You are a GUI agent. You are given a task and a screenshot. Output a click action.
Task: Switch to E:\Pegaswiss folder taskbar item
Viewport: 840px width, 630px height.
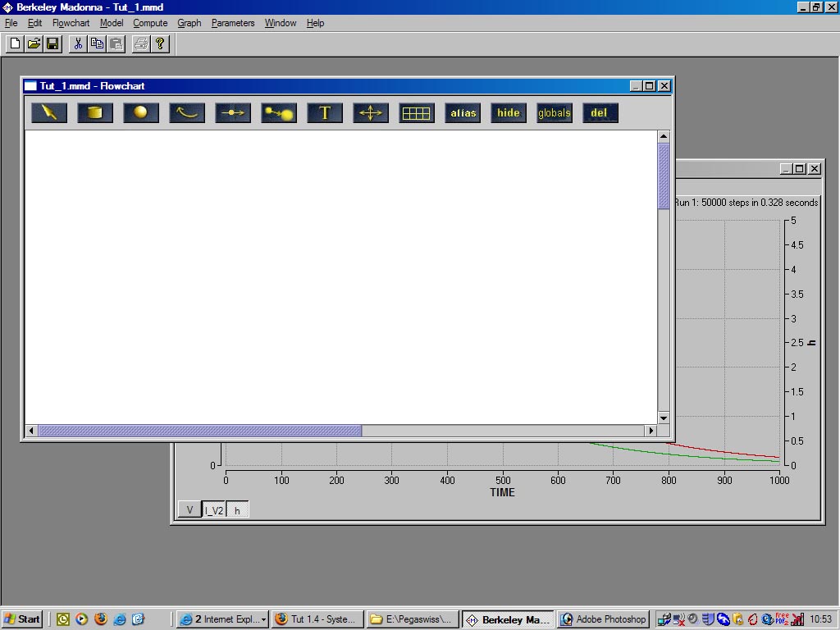(x=413, y=619)
